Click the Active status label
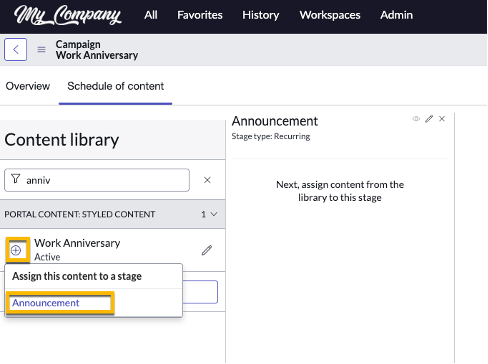This screenshot has width=488, height=364. [x=47, y=257]
